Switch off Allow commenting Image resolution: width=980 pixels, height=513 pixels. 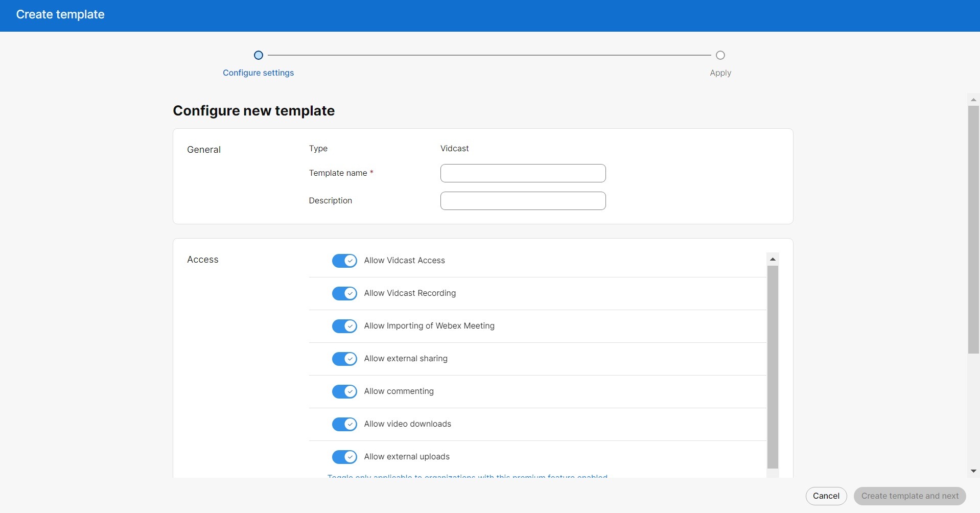tap(344, 391)
